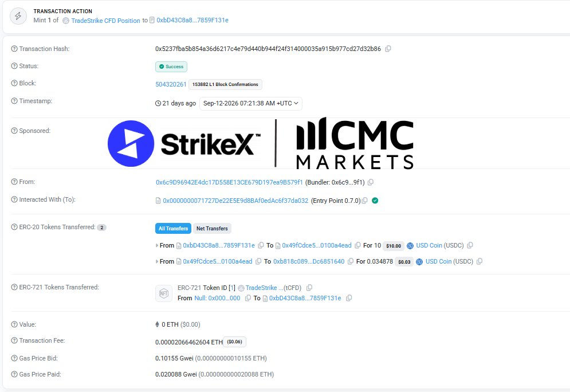Click the help icon beside Transaction Fee
Image resolution: width=570 pixels, height=392 pixels.
(x=14, y=340)
